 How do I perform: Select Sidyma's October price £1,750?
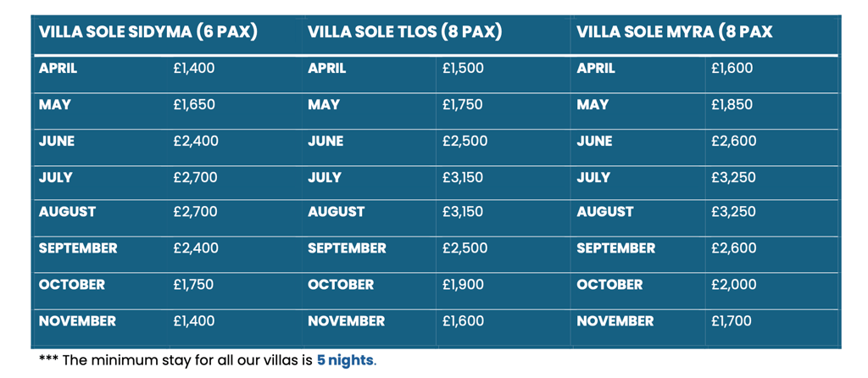pyautogui.click(x=193, y=285)
